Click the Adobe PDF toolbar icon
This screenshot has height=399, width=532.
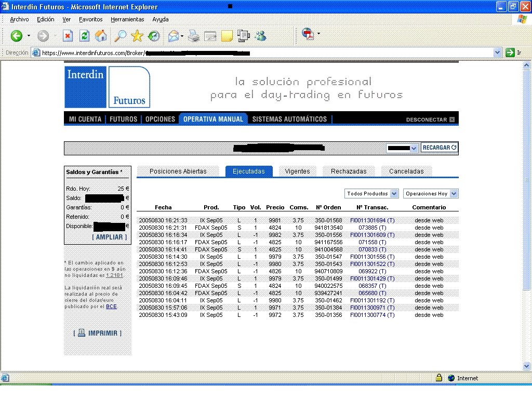[x=308, y=34]
